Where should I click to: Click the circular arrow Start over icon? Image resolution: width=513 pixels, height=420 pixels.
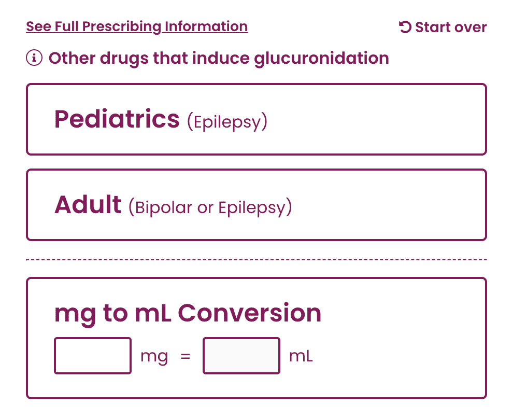point(405,27)
